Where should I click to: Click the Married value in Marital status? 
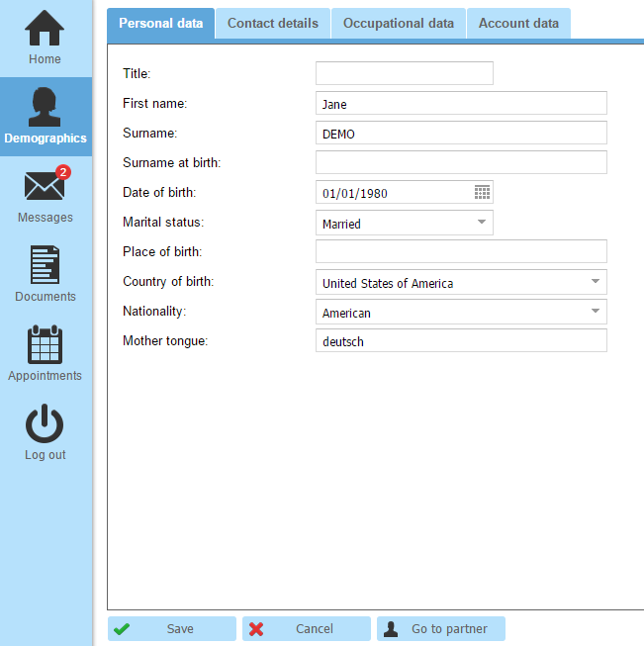(x=341, y=225)
